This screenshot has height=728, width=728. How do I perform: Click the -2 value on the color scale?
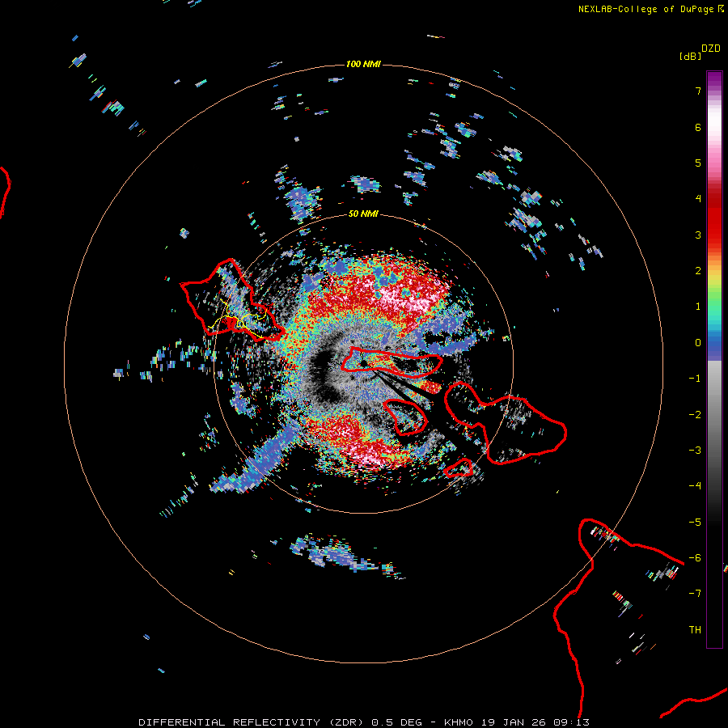click(x=695, y=415)
